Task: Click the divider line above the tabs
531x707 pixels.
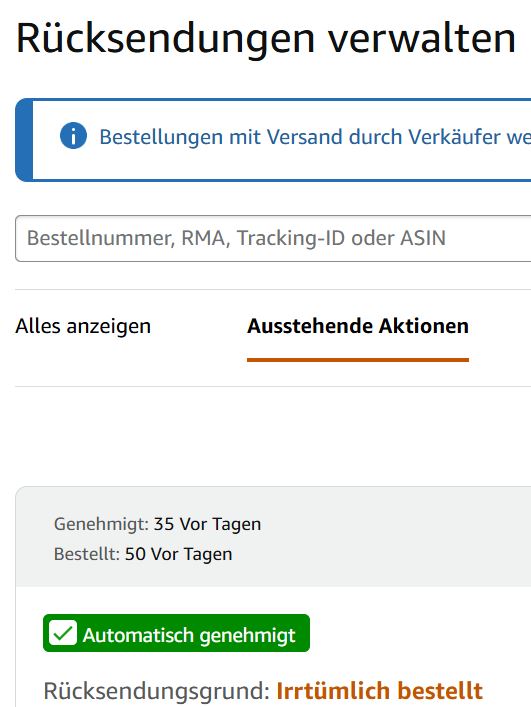Action: point(273,289)
